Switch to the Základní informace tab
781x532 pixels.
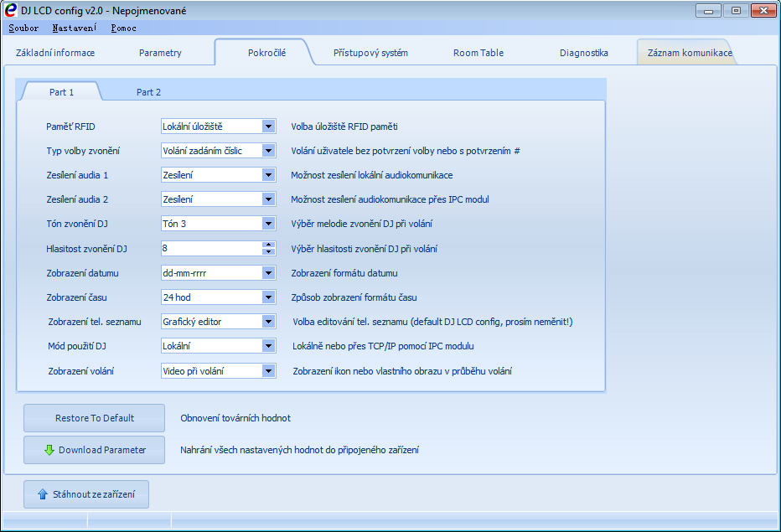point(55,53)
